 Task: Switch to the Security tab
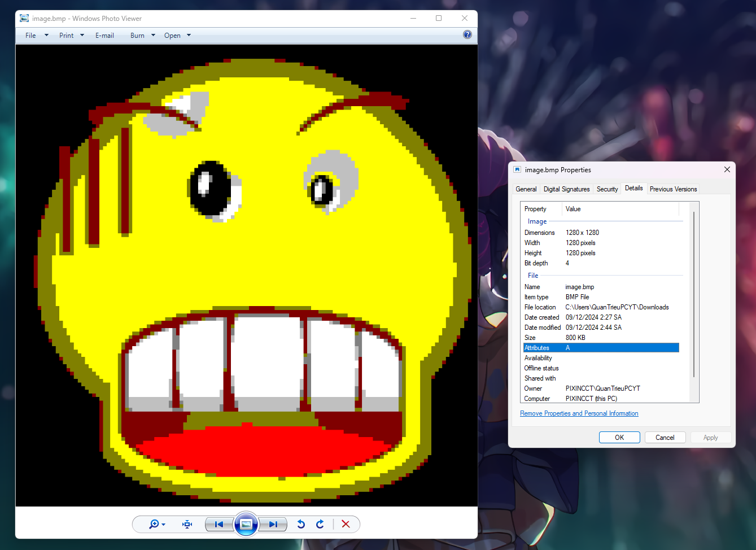coord(607,189)
